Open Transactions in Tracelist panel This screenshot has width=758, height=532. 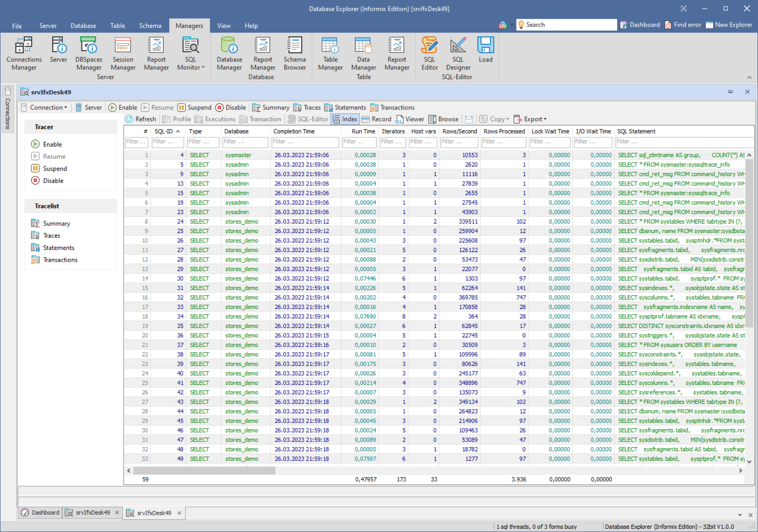pyautogui.click(x=54, y=260)
